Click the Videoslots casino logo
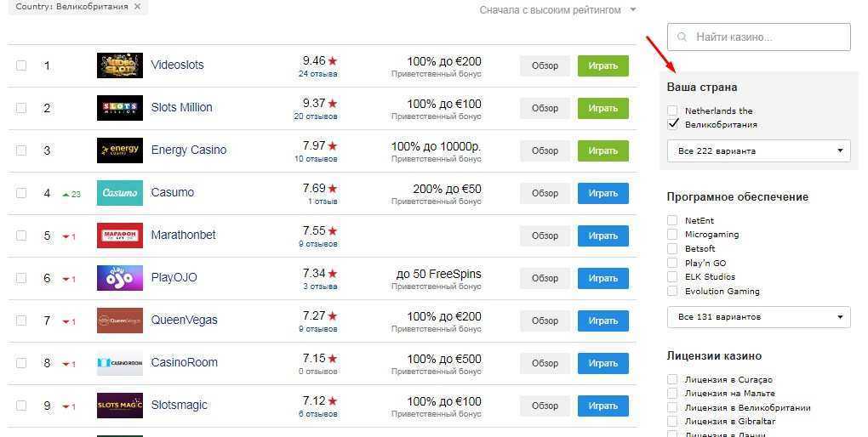 [120, 65]
